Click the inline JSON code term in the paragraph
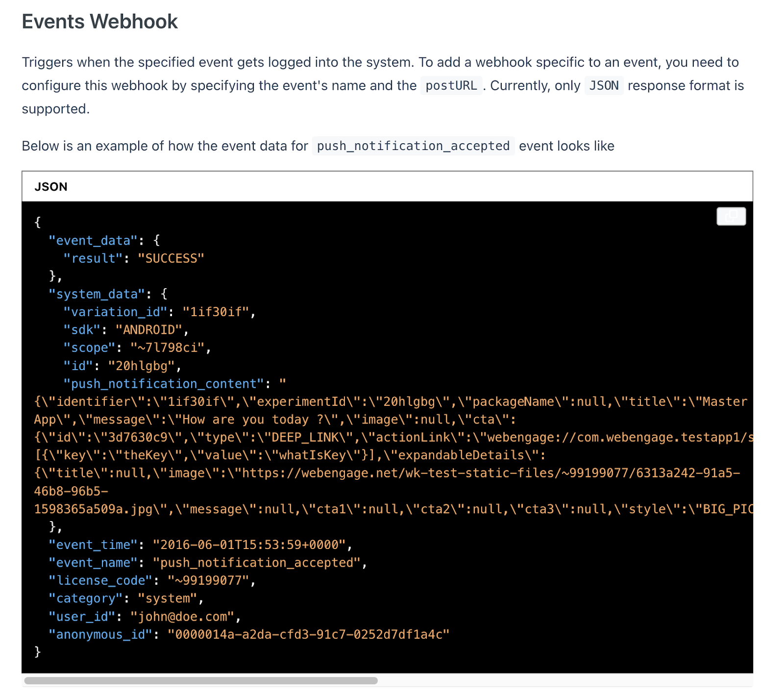The width and height of the screenshot is (784, 699). 603,86
